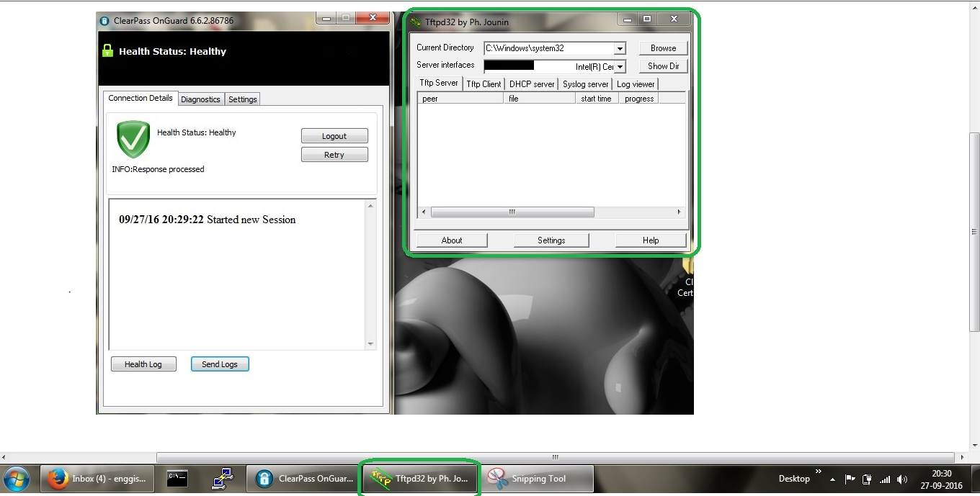Click the ClearPass session log scroll-up arrow
The height and width of the screenshot is (496, 980).
(370, 206)
